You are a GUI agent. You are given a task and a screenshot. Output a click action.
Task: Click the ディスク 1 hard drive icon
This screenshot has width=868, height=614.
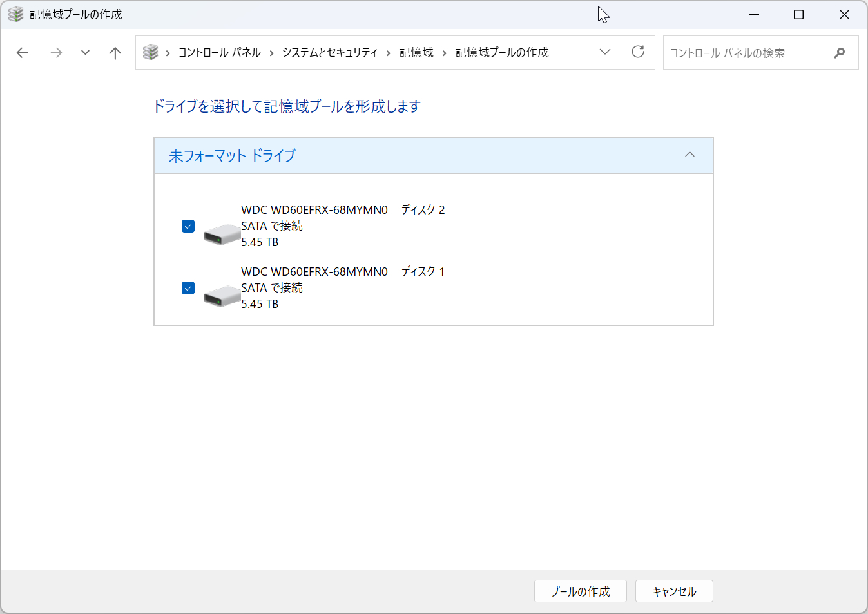click(x=222, y=296)
